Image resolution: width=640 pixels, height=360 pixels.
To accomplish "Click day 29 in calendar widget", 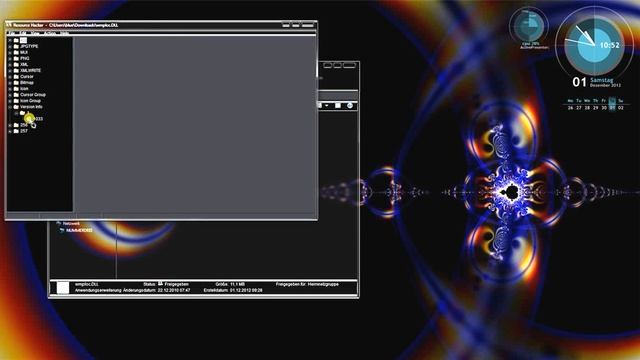I will coord(596,108).
